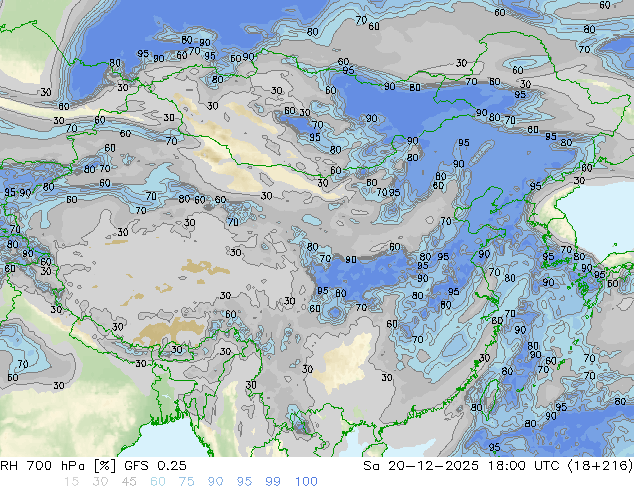634x490 pixels.
Task: Select the legend value 75
Action: click(187, 482)
